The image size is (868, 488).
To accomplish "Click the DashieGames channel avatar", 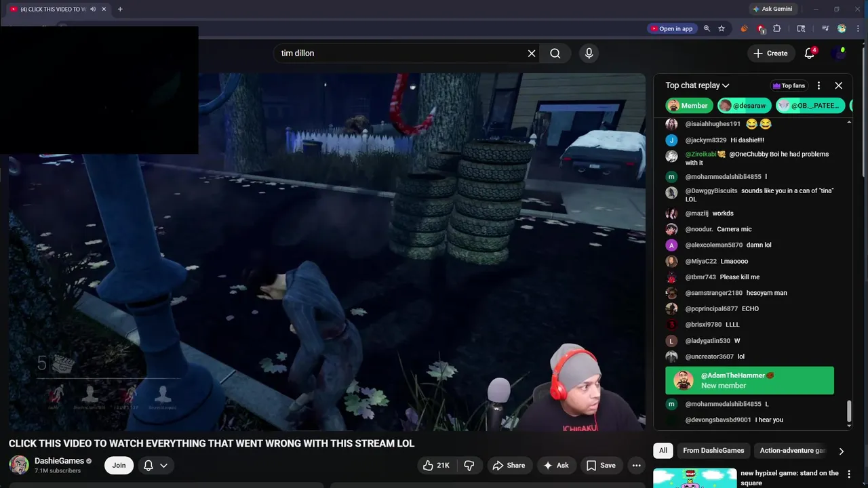I will 19,465.
